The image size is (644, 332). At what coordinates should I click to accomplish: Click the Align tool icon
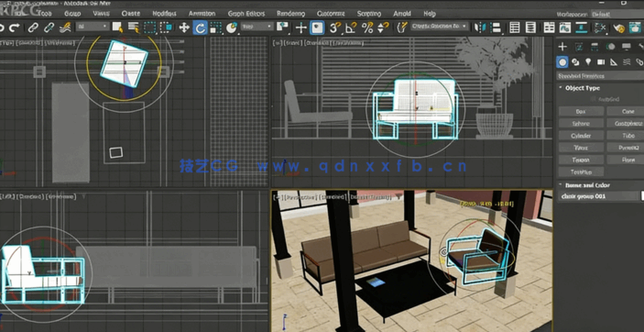(496, 28)
